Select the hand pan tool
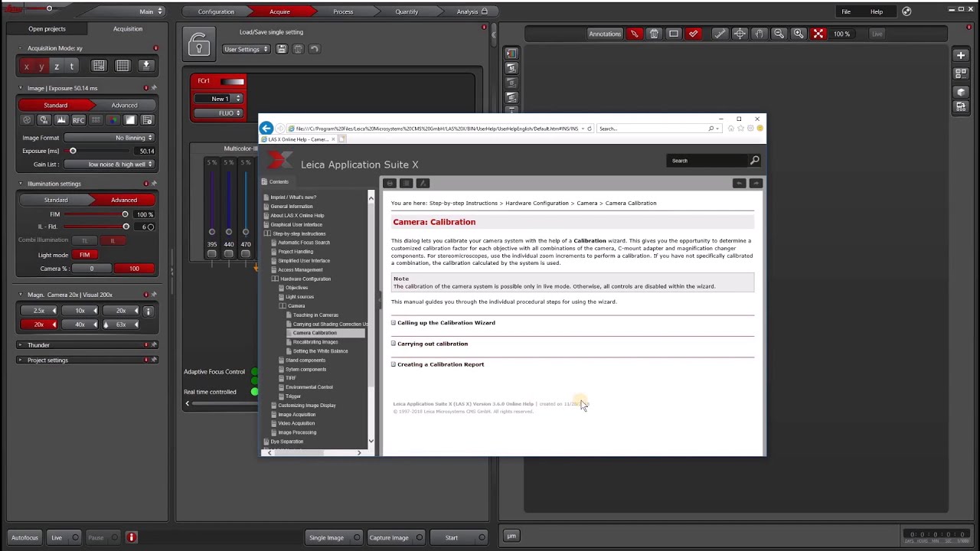This screenshot has height=551, width=980. tap(759, 34)
